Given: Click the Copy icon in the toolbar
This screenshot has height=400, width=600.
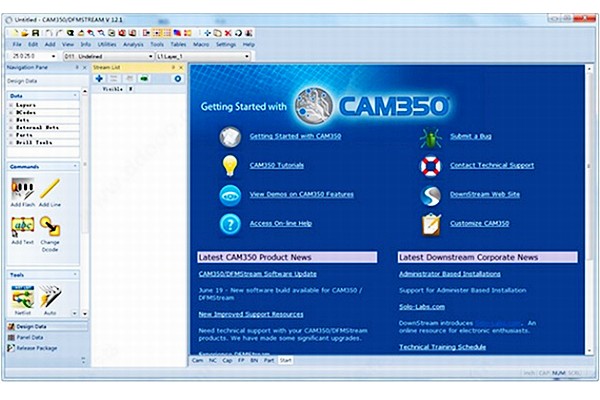Looking at the screenshot, I should (217, 33).
